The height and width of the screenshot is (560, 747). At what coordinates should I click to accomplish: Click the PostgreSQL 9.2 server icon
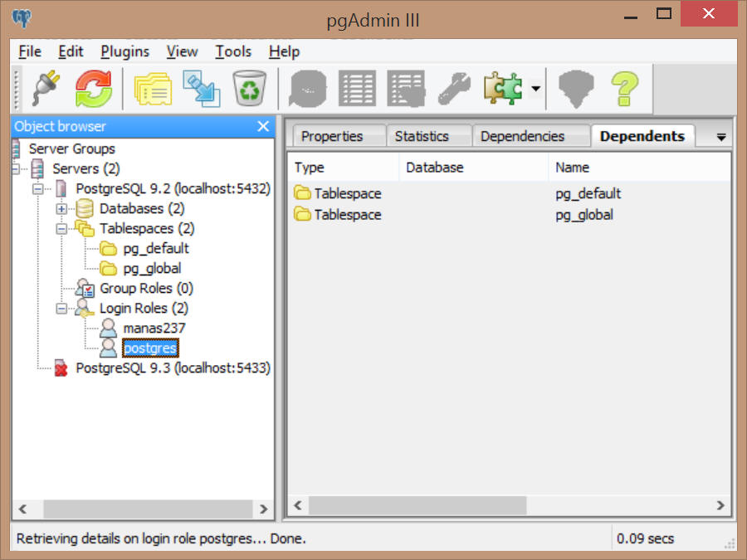(61, 188)
